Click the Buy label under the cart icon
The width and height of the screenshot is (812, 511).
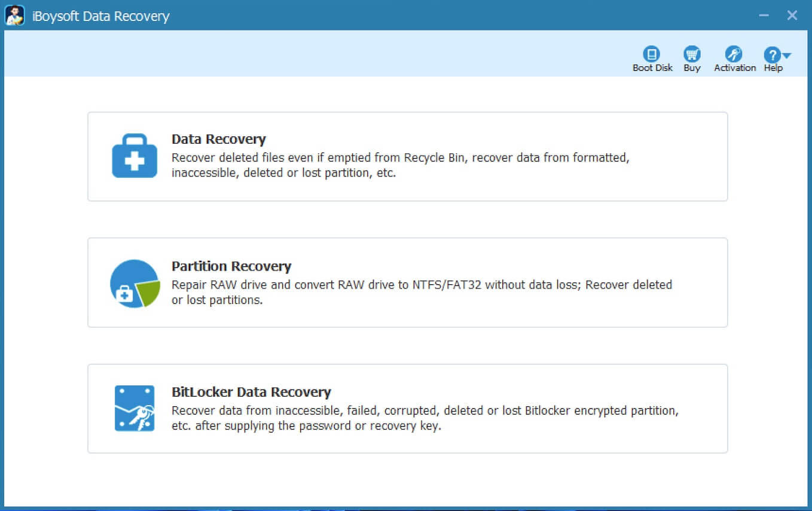click(x=692, y=68)
